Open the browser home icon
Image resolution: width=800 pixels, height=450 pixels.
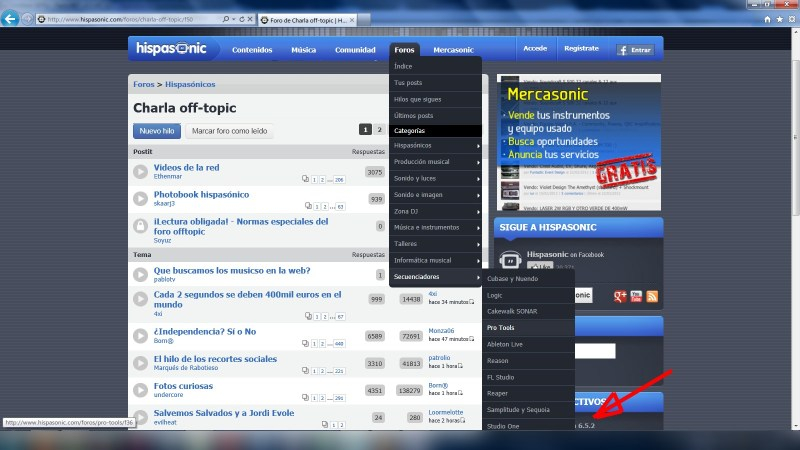click(767, 19)
